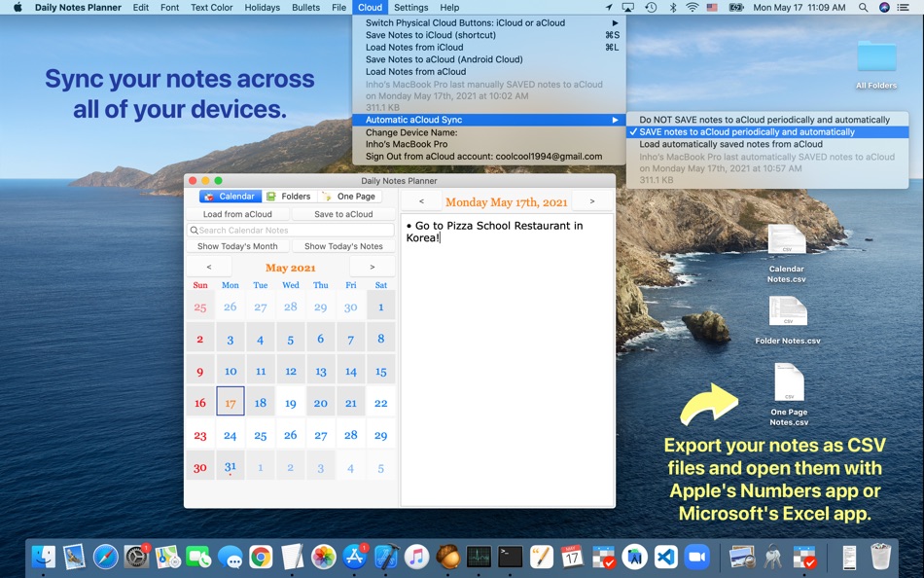Click the Bluetooth menu bar icon
The height and width of the screenshot is (578, 924).
[672, 8]
